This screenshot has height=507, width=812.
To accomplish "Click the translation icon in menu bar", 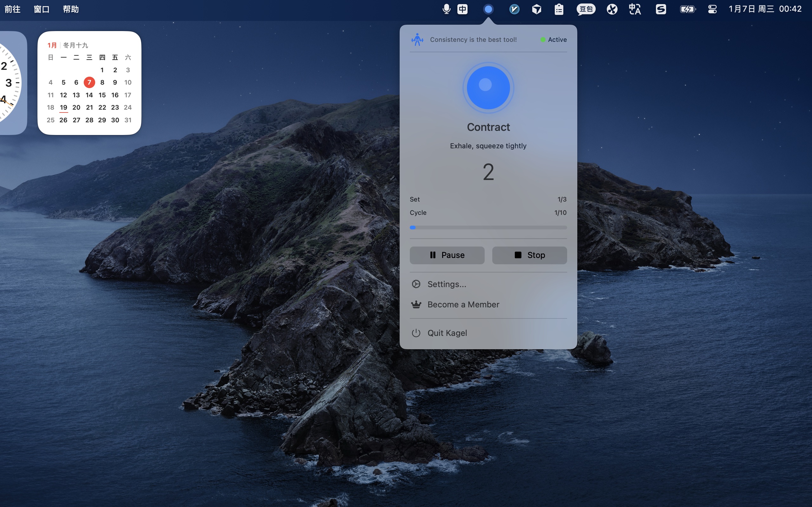I will pos(635,10).
